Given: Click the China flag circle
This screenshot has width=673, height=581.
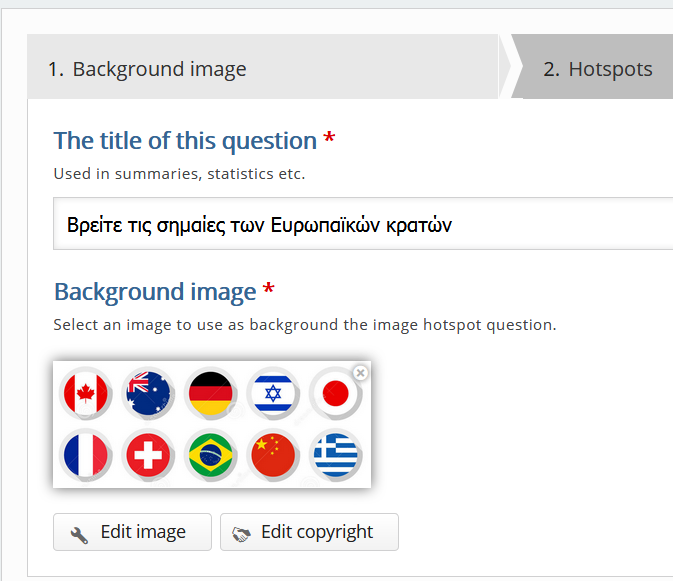Looking at the screenshot, I should point(273,455).
